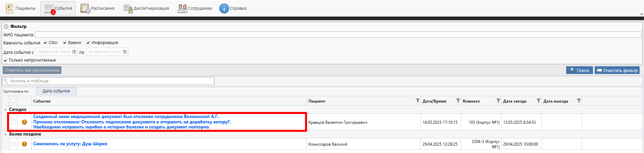
Task: Click Дата события grouping tab
Action: [56, 91]
